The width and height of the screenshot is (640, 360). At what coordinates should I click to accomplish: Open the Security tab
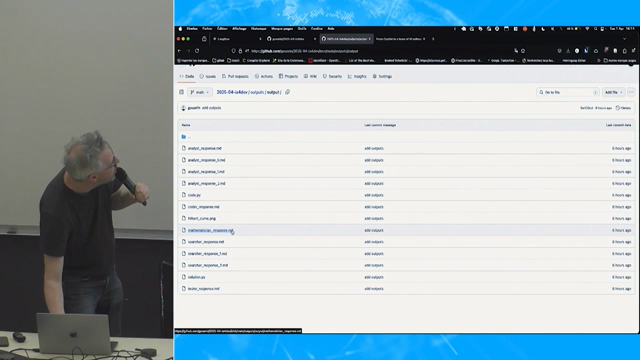tap(332, 76)
